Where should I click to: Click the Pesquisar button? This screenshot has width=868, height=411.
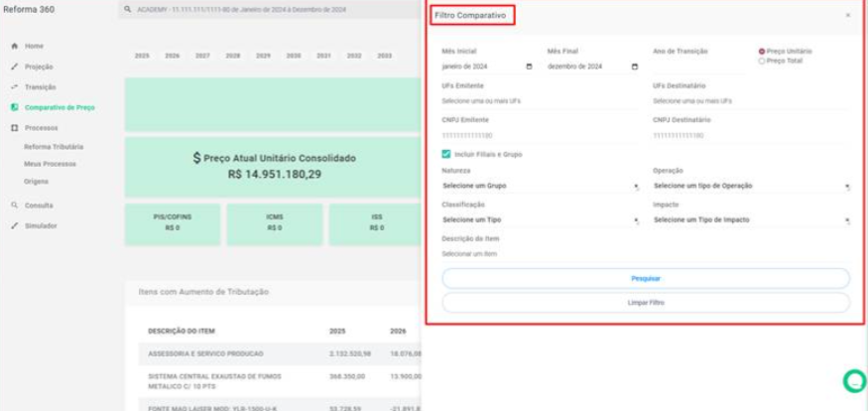click(x=646, y=279)
